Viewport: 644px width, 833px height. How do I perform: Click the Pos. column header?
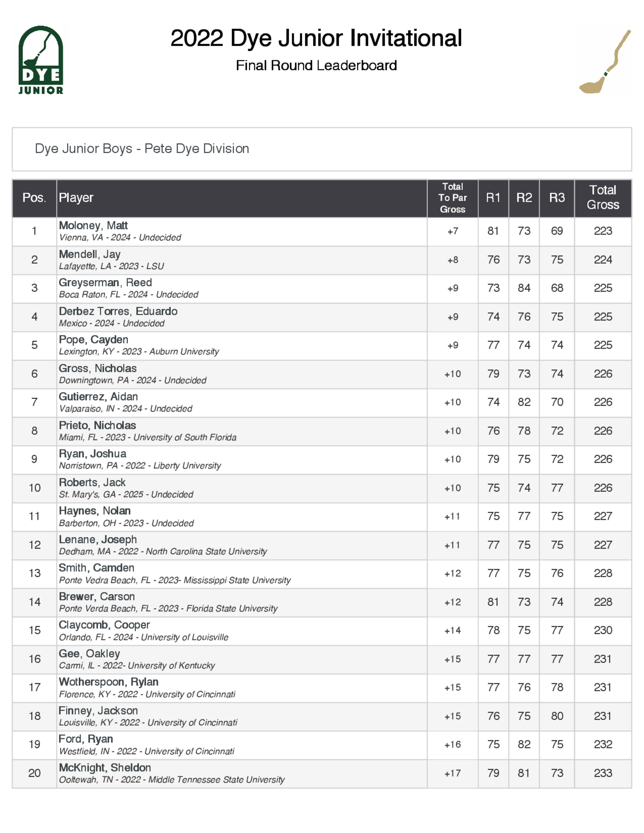34,198
